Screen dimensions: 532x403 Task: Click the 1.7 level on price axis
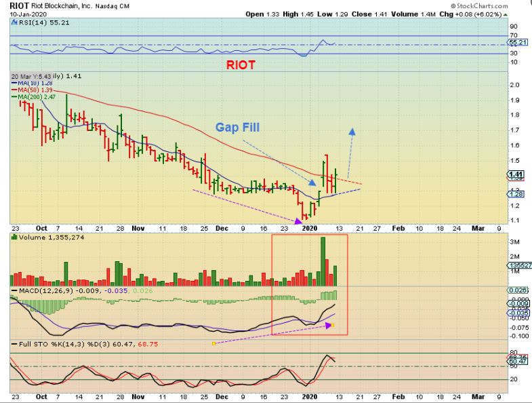tap(514, 130)
